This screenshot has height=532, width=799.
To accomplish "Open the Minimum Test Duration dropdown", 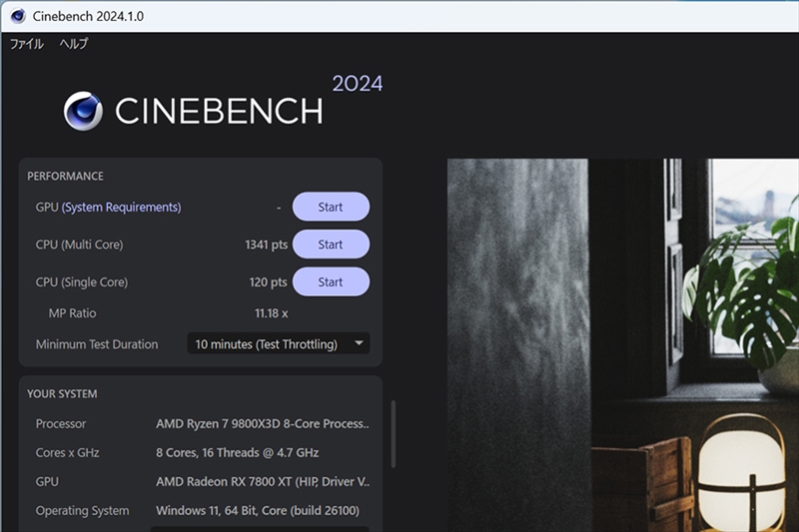I will [x=279, y=344].
